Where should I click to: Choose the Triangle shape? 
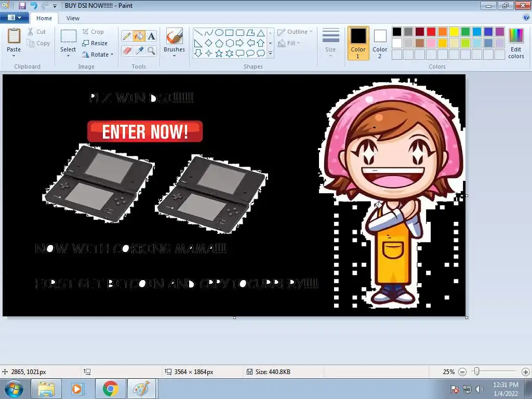tap(261, 33)
